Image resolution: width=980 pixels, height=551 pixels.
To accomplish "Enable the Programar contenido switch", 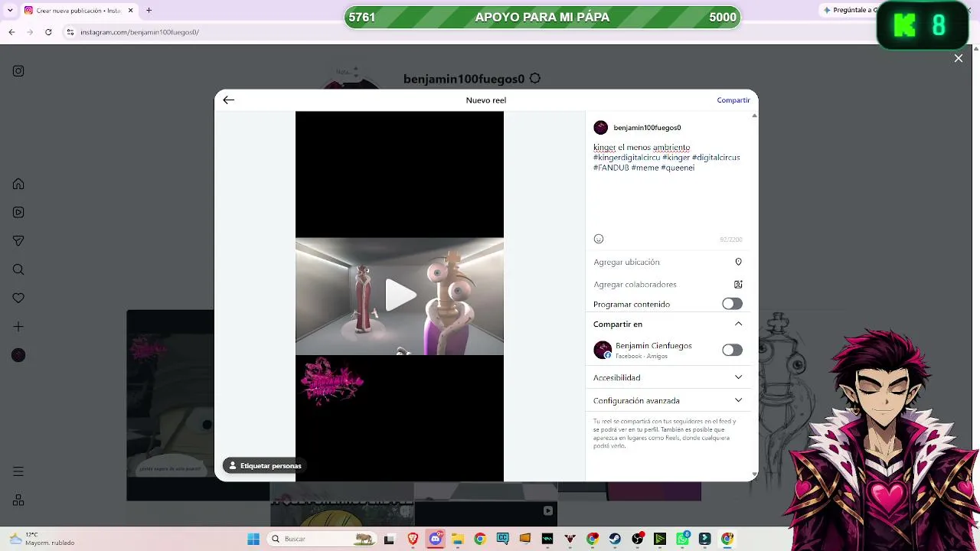I will (732, 304).
